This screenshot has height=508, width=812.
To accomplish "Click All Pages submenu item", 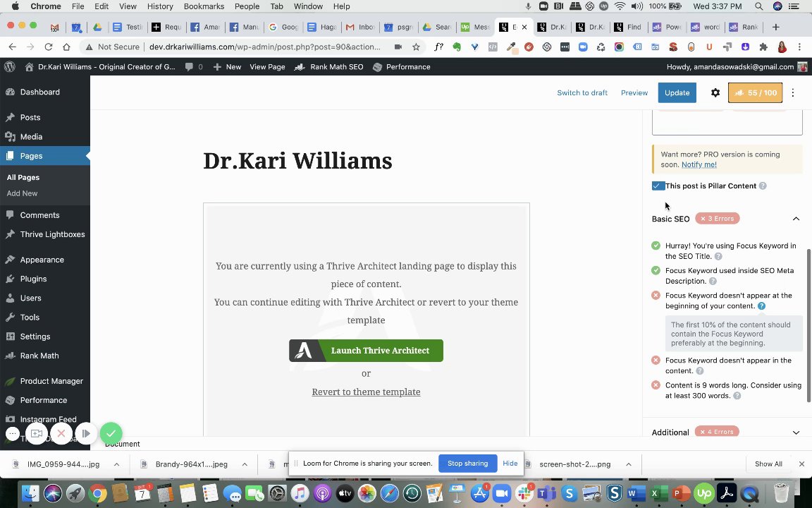I will coord(23,177).
